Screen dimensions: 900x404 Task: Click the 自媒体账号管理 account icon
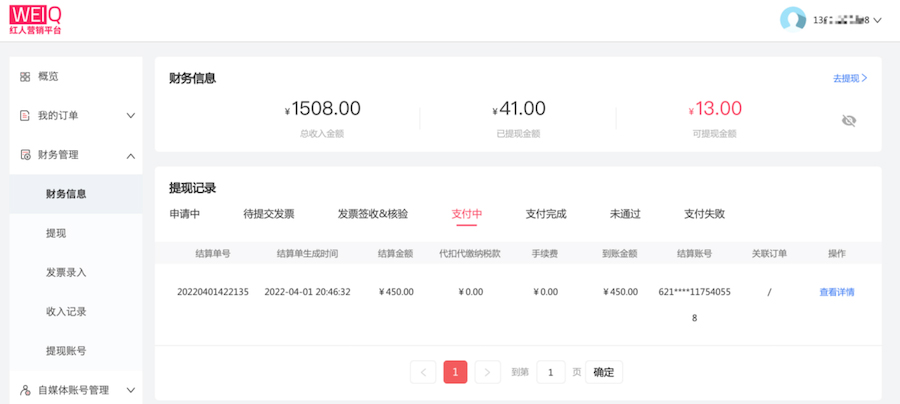25,390
